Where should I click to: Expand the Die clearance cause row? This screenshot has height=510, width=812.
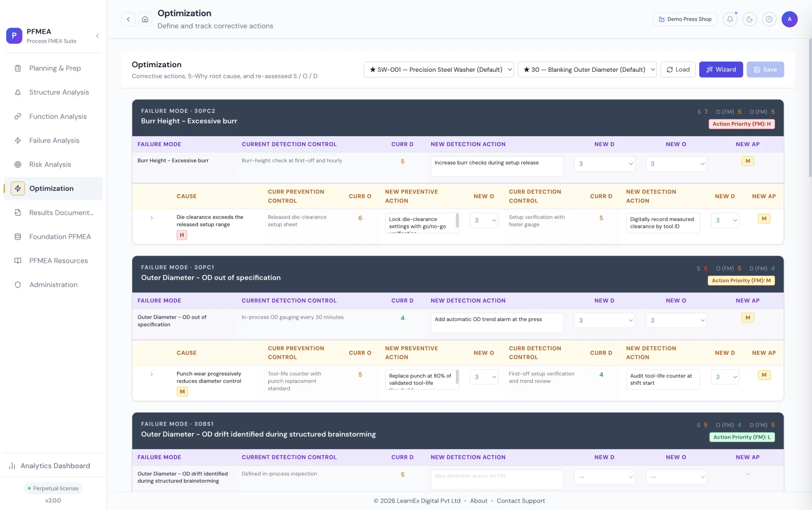tap(152, 218)
